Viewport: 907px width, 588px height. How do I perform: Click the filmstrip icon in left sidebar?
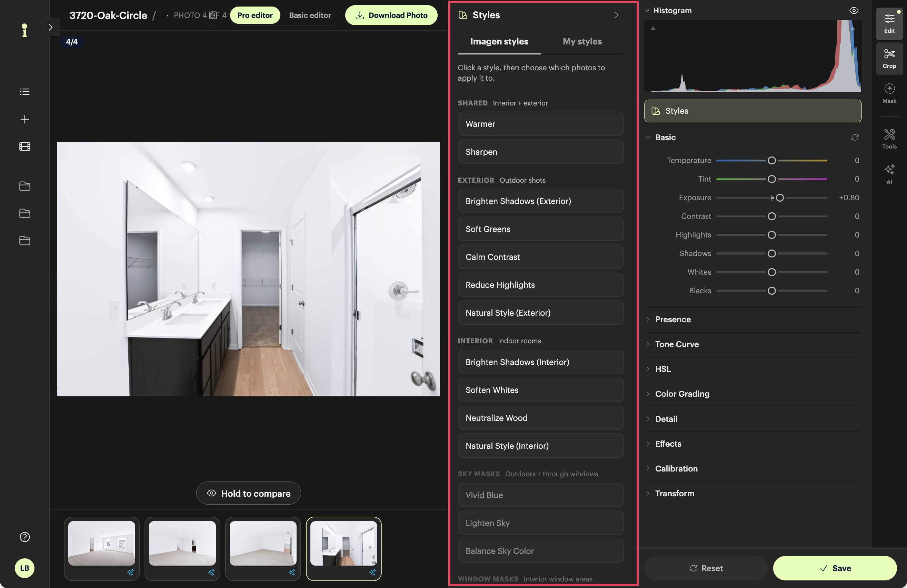coord(25,146)
